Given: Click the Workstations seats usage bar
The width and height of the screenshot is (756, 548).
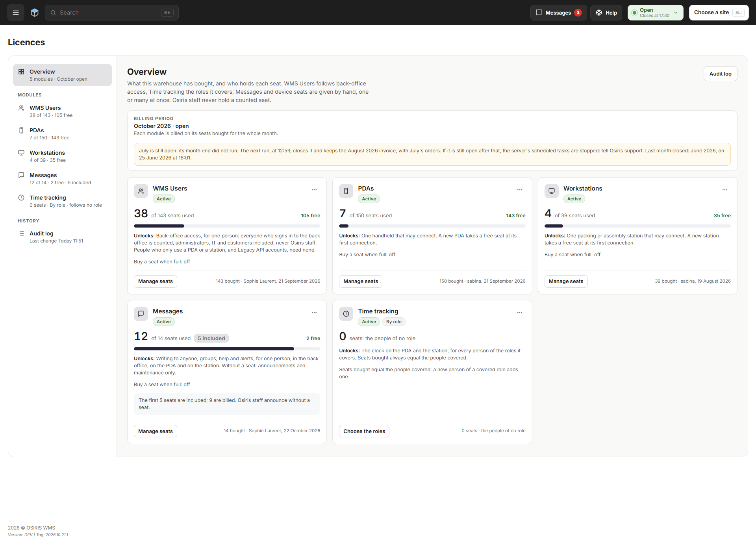Looking at the screenshot, I should coord(637,226).
